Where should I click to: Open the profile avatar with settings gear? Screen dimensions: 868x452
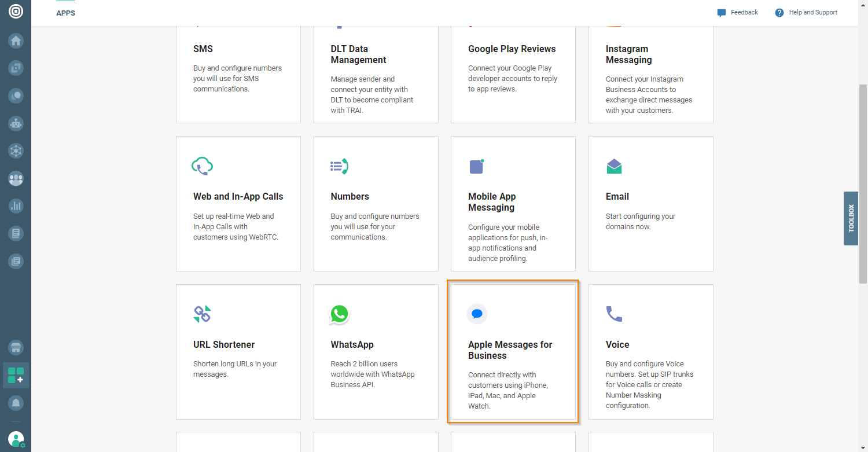16,438
